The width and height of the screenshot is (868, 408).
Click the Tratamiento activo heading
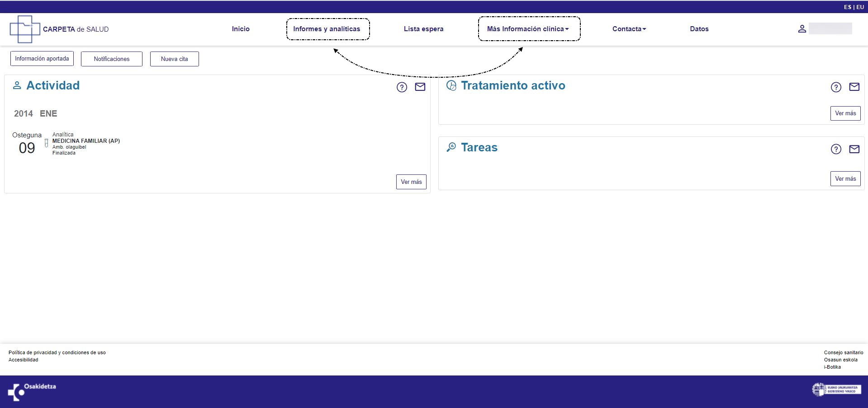(x=513, y=85)
